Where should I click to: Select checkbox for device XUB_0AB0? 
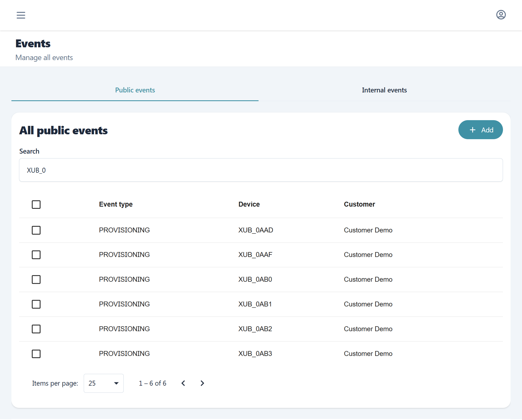pyautogui.click(x=36, y=279)
